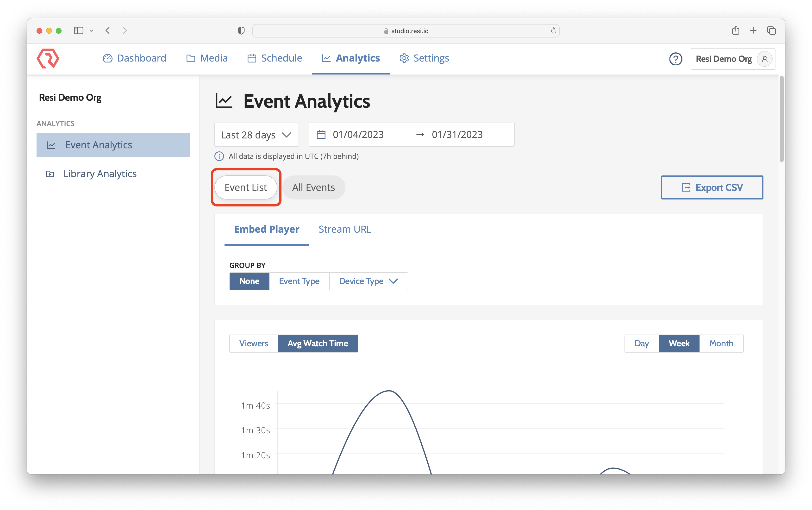Screen dimensions: 812x510
Task: Click the Event List button
Action: pos(246,187)
